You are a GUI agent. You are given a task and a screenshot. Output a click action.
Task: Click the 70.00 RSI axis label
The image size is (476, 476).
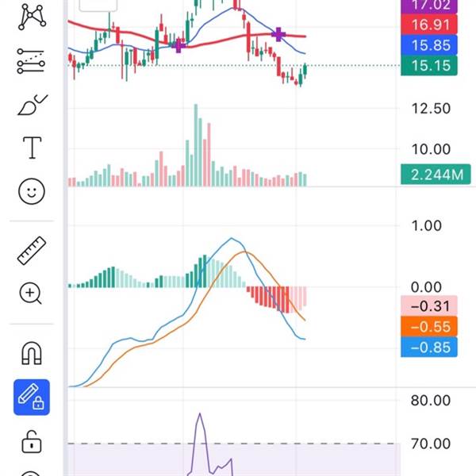tap(431, 443)
